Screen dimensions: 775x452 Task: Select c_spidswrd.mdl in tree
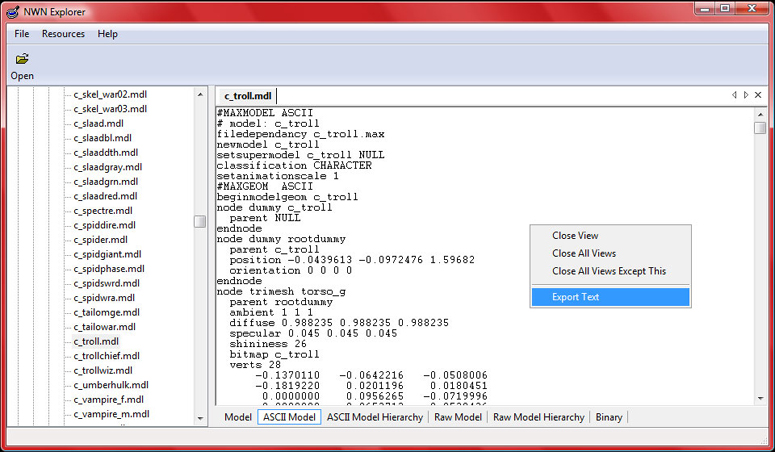tap(106, 283)
